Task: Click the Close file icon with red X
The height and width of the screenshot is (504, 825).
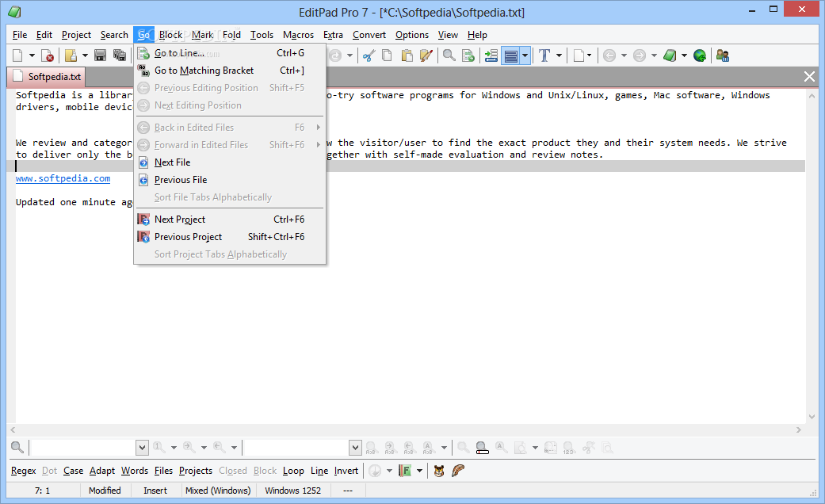Action: [x=48, y=55]
